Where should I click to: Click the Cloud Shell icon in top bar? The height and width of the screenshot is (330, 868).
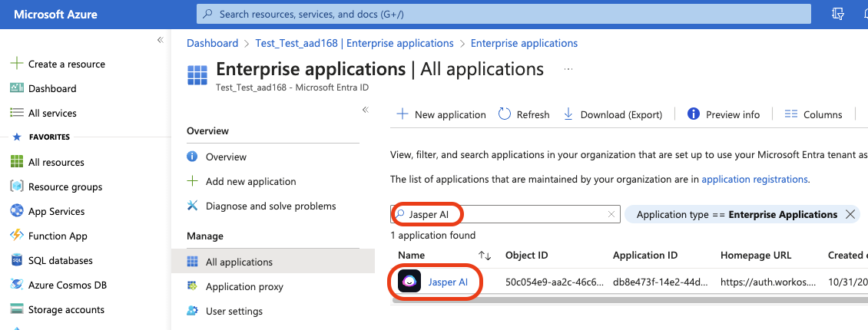coord(838,14)
